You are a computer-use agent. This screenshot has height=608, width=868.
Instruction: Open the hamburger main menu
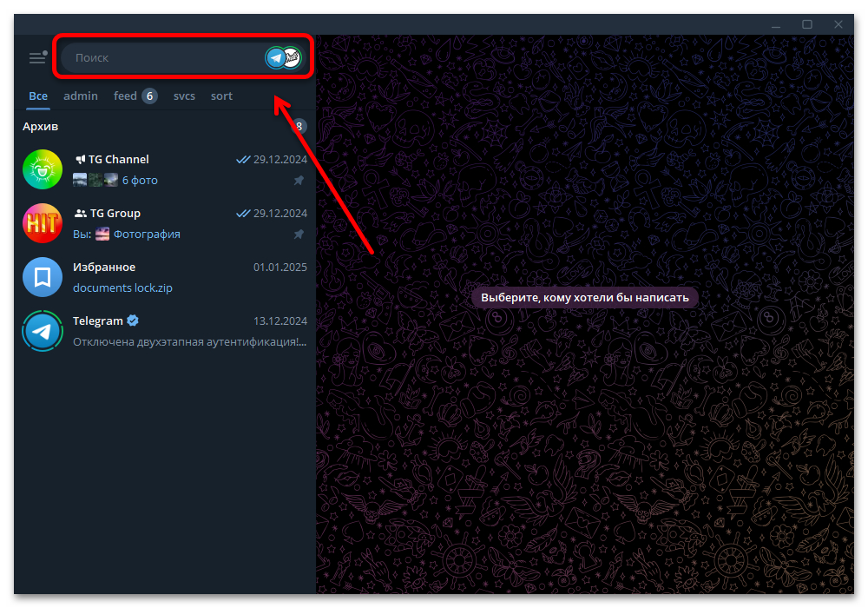[x=37, y=57]
